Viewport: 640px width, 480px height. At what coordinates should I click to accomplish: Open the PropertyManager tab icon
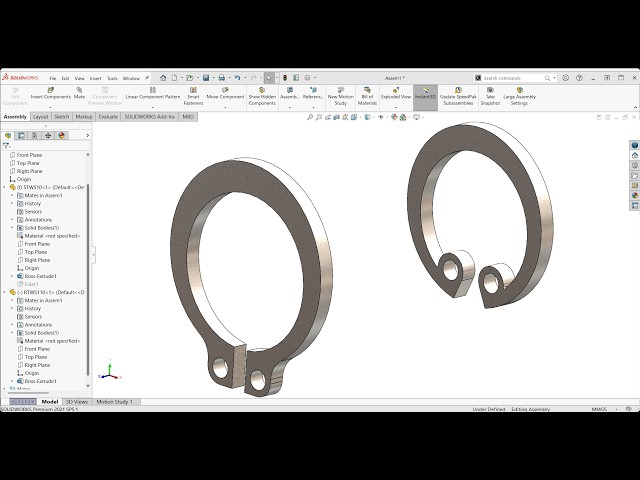[21, 136]
